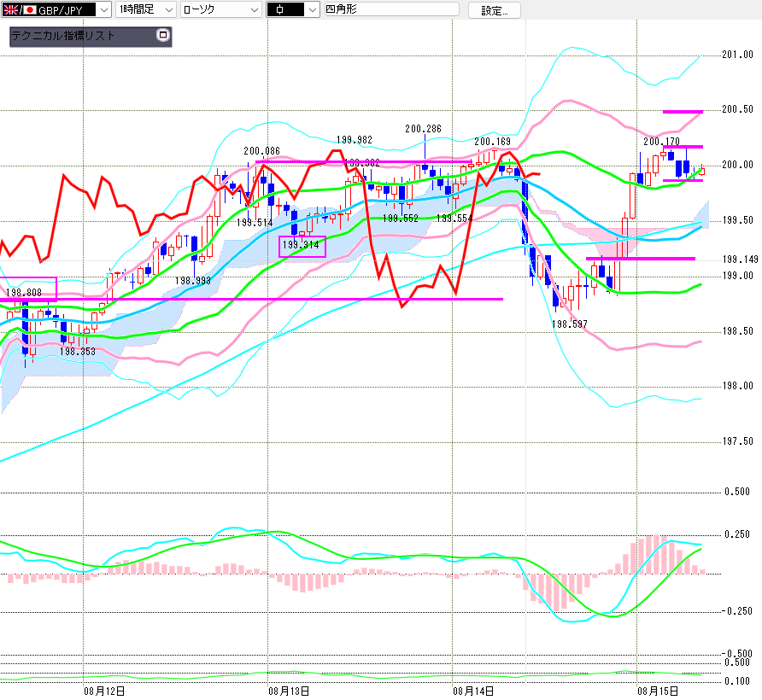Click the 200.50 price axis label

point(737,109)
